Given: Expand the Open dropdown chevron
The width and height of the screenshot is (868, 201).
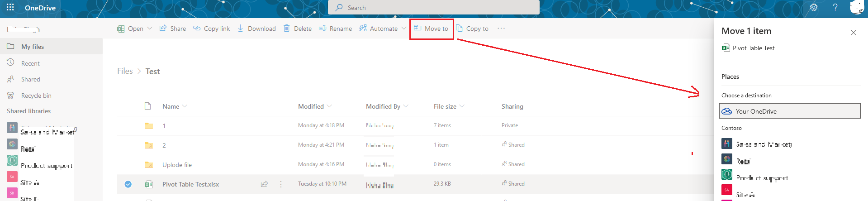Looking at the screenshot, I should point(150,28).
